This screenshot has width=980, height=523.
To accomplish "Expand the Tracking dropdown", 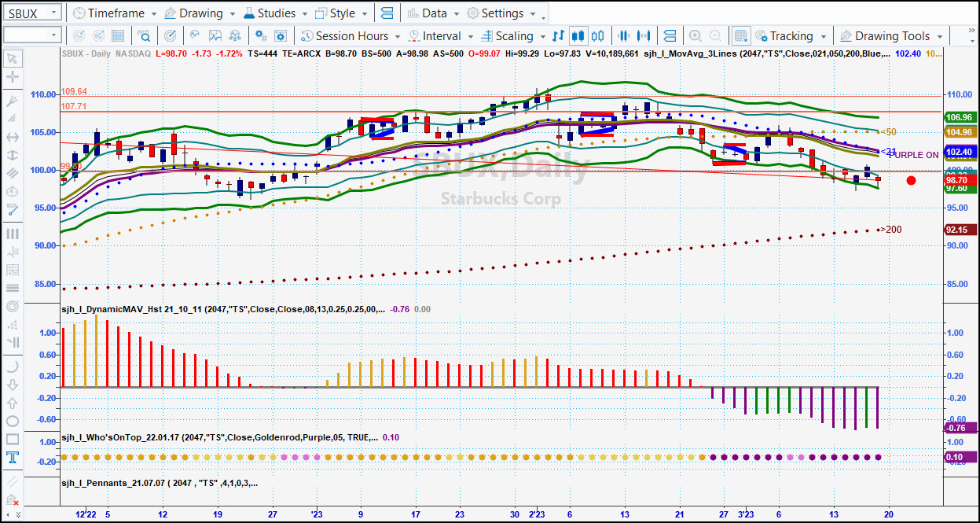I will coord(791,35).
